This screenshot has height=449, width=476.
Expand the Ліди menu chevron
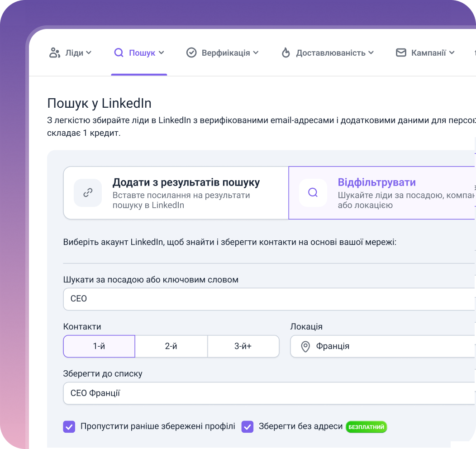[89, 53]
